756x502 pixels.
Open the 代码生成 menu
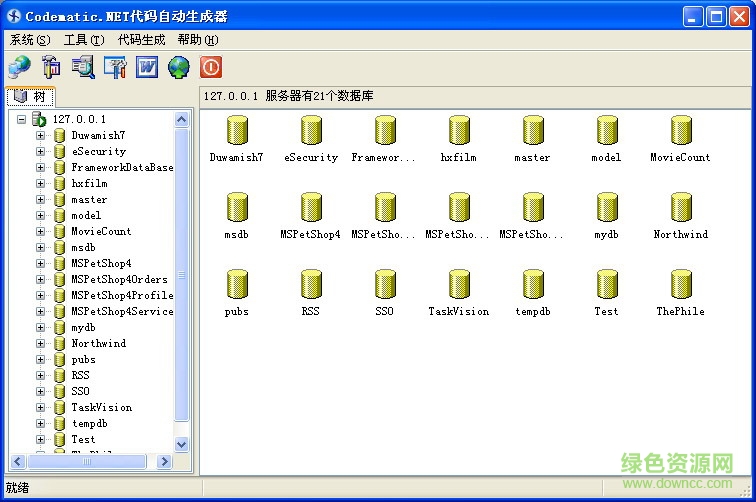tap(141, 40)
